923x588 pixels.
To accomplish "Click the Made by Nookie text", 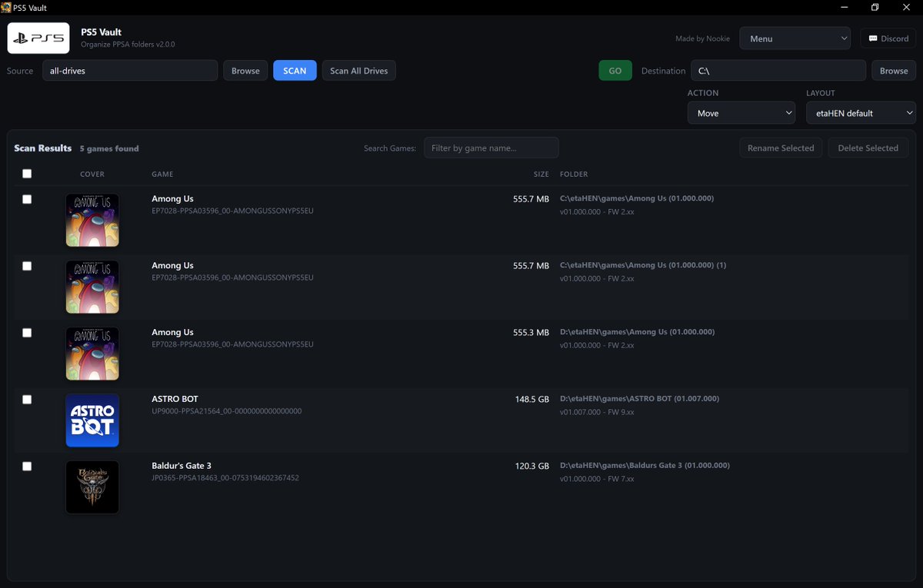I will [704, 38].
